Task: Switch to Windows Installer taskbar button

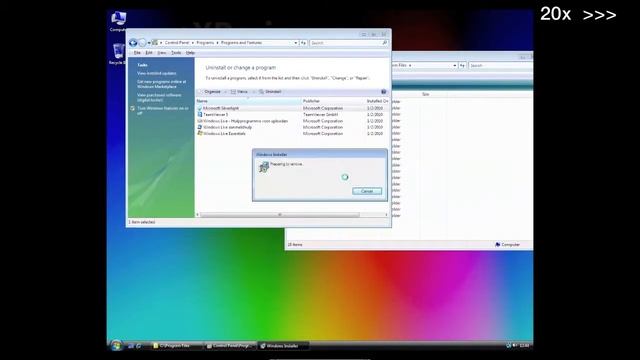Action: pos(284,346)
